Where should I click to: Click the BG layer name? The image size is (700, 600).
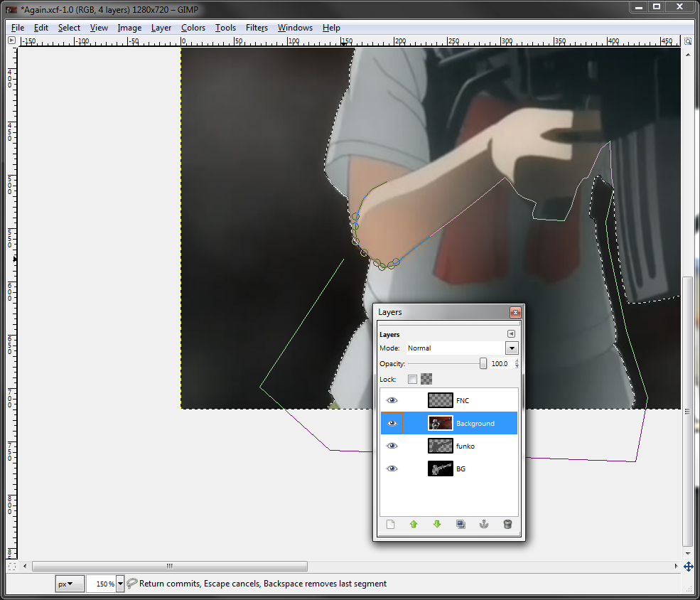[x=461, y=468]
